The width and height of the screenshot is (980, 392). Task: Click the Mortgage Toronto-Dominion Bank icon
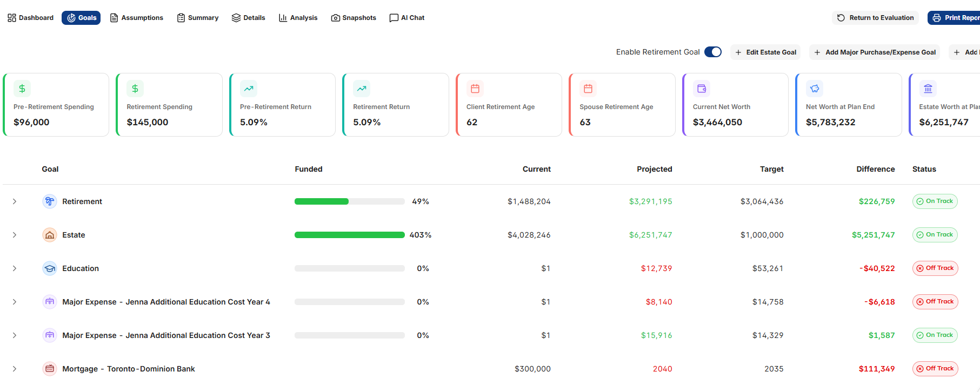point(50,369)
